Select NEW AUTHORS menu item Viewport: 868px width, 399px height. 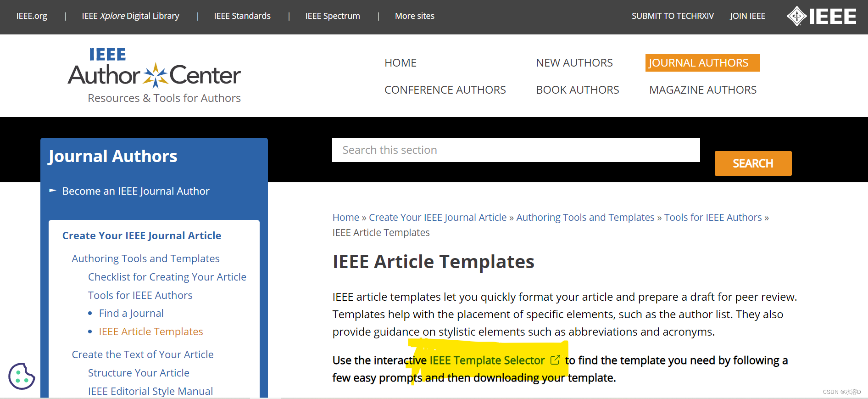point(574,63)
